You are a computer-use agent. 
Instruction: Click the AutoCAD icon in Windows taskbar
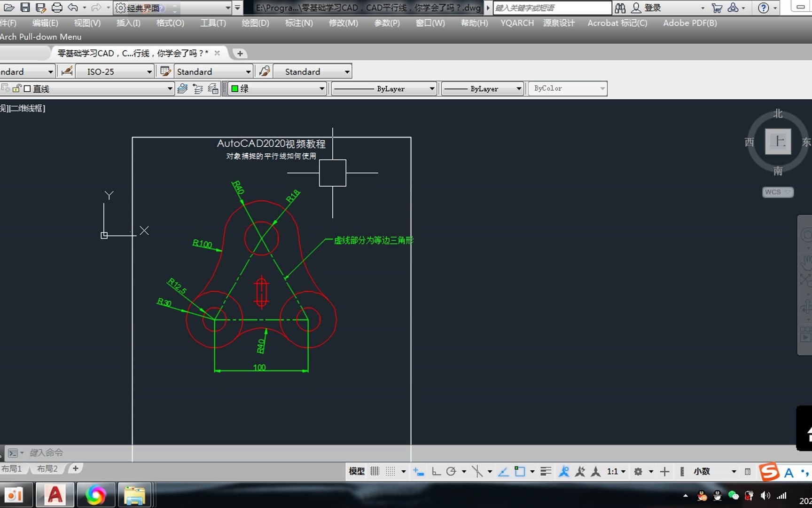pyautogui.click(x=55, y=495)
